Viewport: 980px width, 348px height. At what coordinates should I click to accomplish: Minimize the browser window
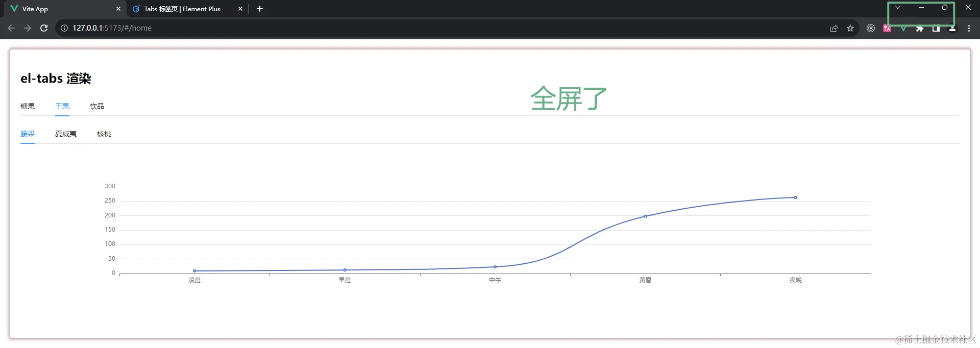click(921, 8)
